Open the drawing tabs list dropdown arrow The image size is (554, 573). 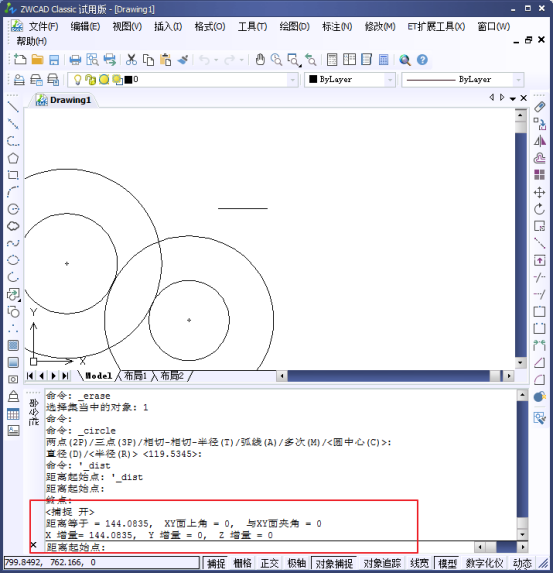coord(513,98)
